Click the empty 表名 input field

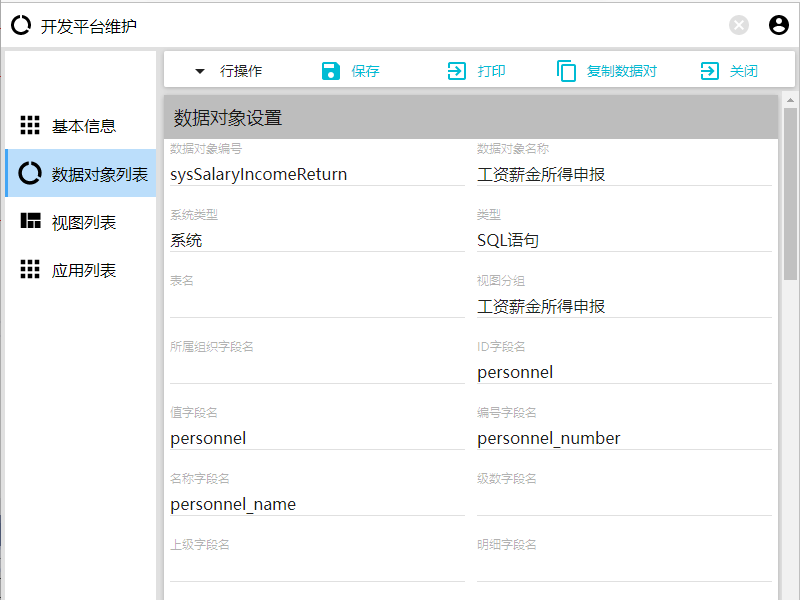(317, 306)
